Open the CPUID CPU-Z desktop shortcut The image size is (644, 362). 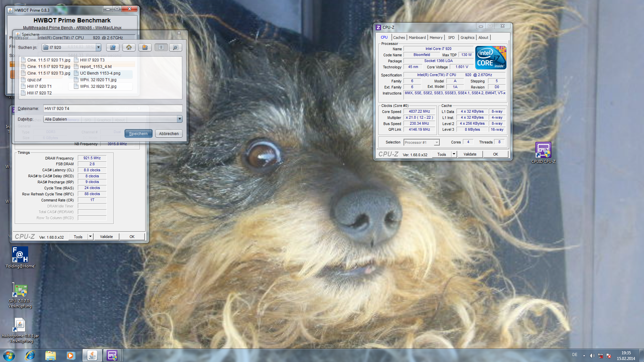coord(543,153)
